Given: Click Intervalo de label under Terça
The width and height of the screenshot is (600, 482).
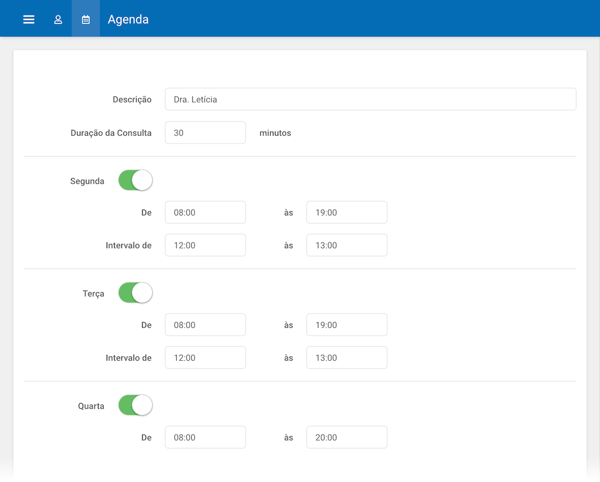Looking at the screenshot, I should pyautogui.click(x=129, y=358).
